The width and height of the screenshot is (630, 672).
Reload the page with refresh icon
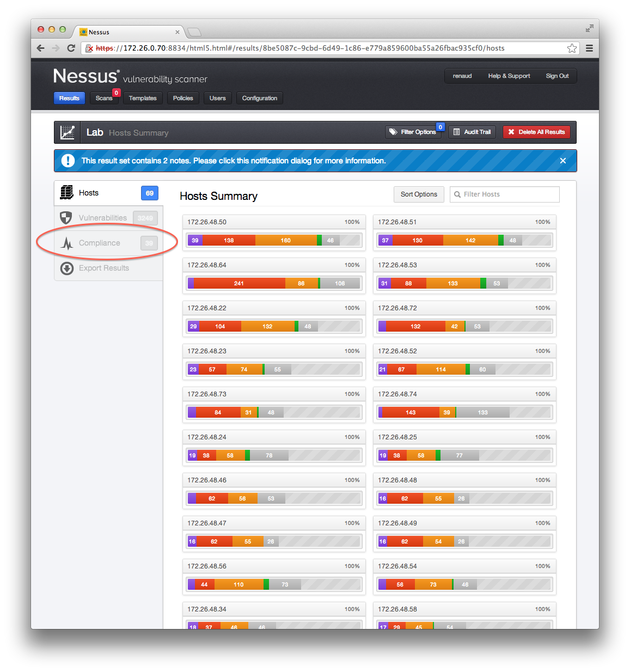[71, 48]
